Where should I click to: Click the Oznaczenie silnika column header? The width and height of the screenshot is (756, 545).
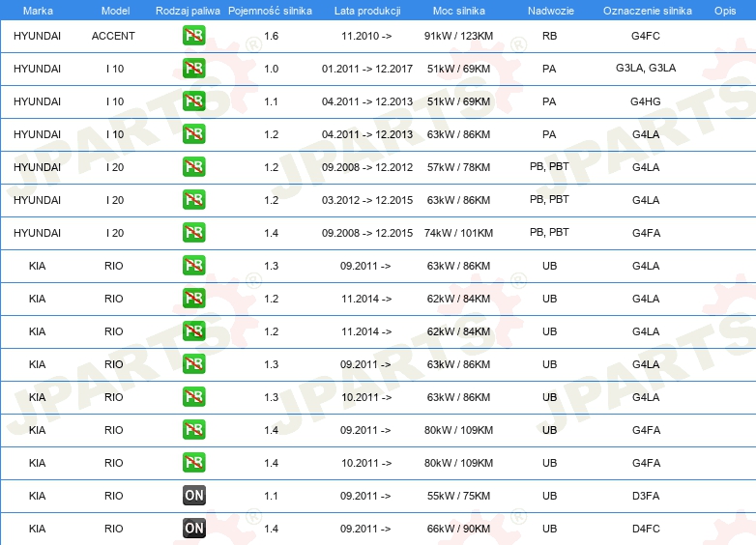(646, 10)
